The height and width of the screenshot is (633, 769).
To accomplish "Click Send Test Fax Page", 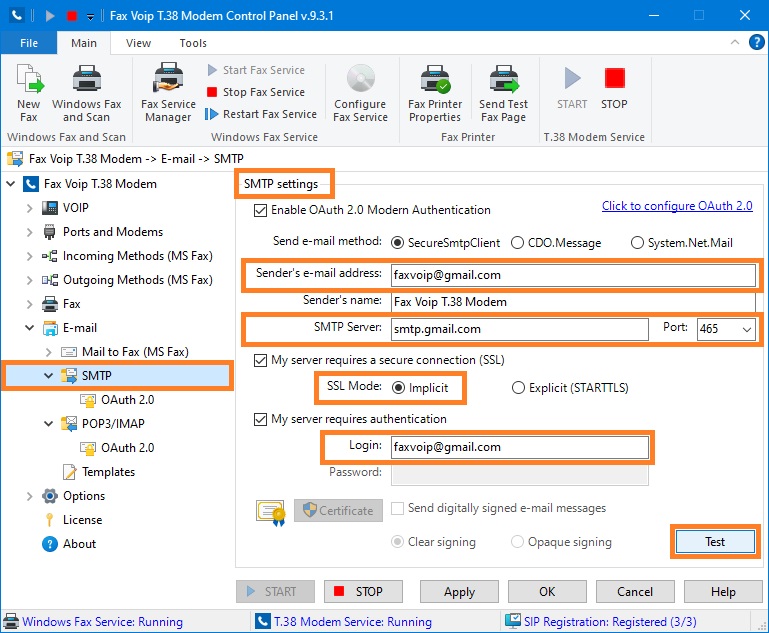I will (x=504, y=93).
